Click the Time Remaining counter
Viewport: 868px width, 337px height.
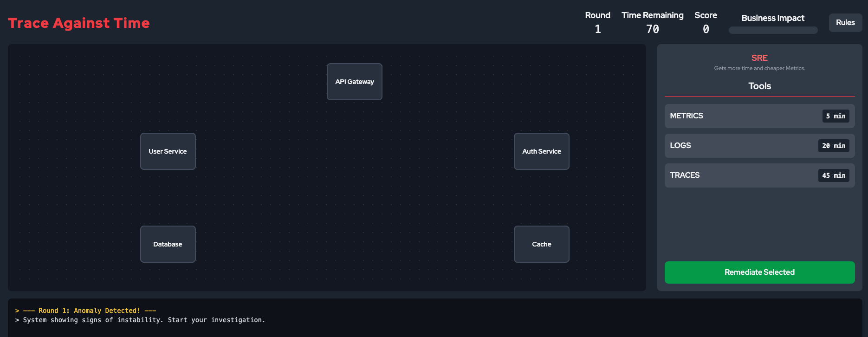point(653,29)
